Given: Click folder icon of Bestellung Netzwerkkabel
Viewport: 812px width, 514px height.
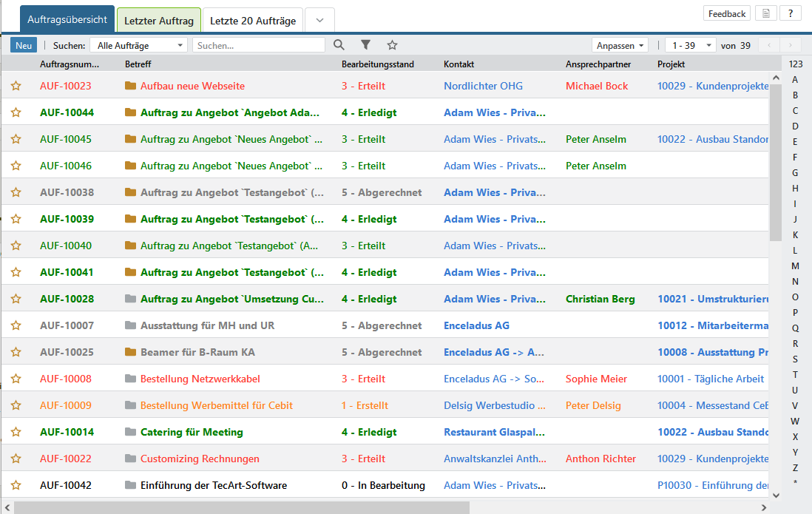Looking at the screenshot, I should tap(131, 379).
